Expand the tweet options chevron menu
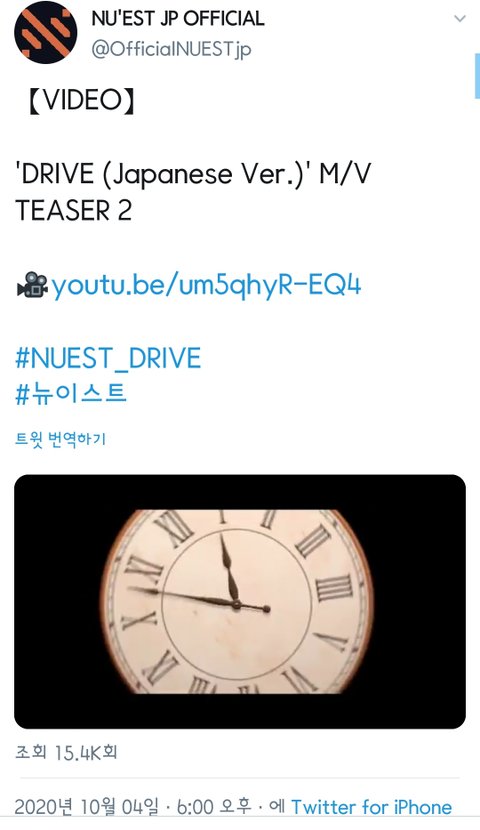The width and height of the screenshot is (480, 830). (460, 19)
